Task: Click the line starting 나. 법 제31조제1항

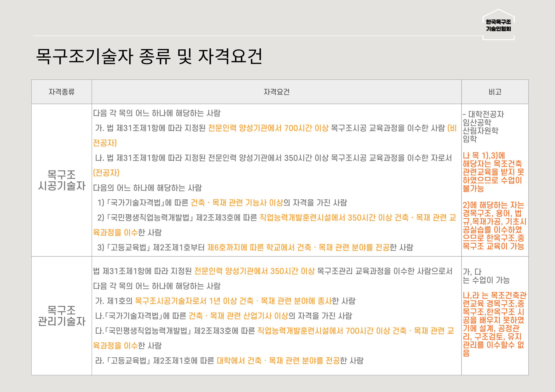Action: pyautogui.click(x=273, y=158)
